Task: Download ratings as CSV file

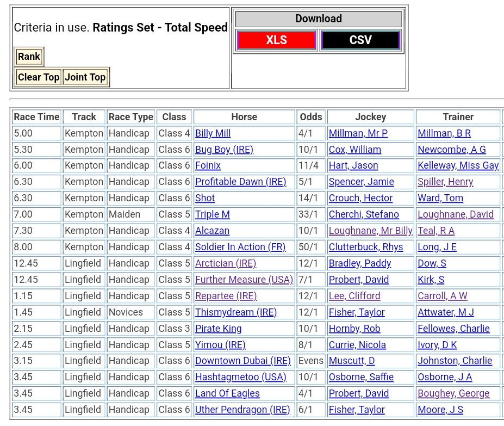Action: tap(360, 40)
